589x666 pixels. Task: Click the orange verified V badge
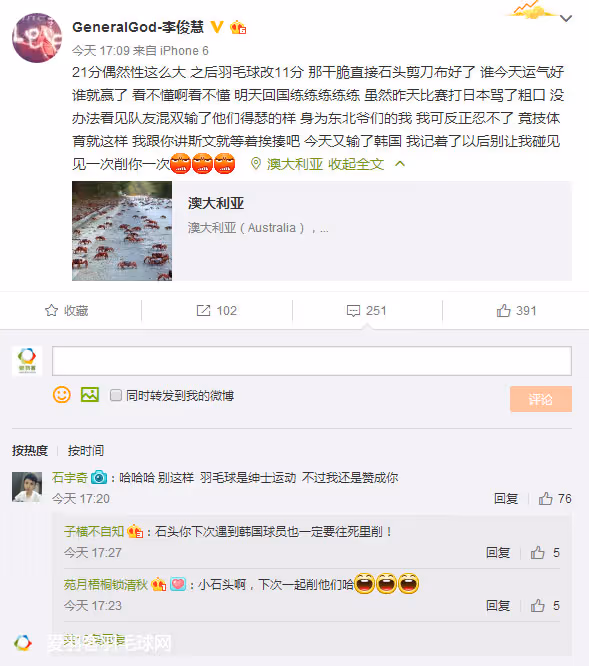(217, 27)
